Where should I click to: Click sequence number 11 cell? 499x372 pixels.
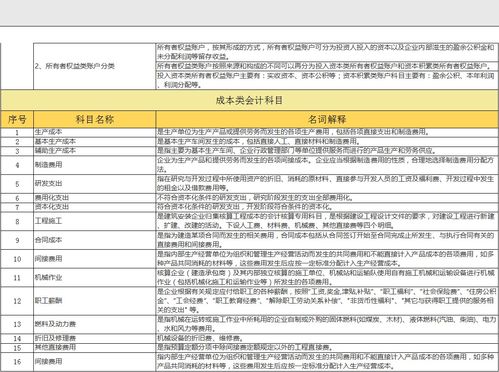click(x=17, y=277)
